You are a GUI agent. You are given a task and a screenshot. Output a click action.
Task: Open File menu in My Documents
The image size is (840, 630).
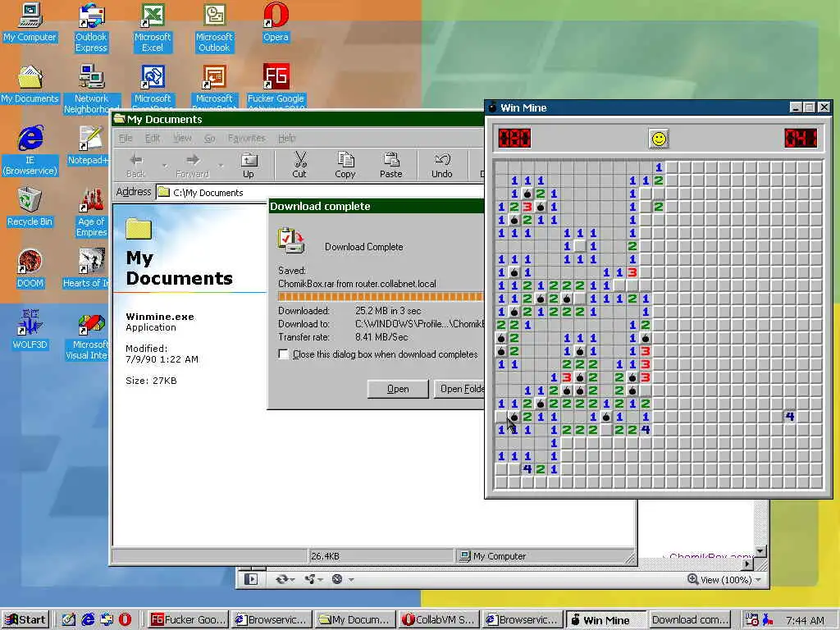[x=126, y=138]
